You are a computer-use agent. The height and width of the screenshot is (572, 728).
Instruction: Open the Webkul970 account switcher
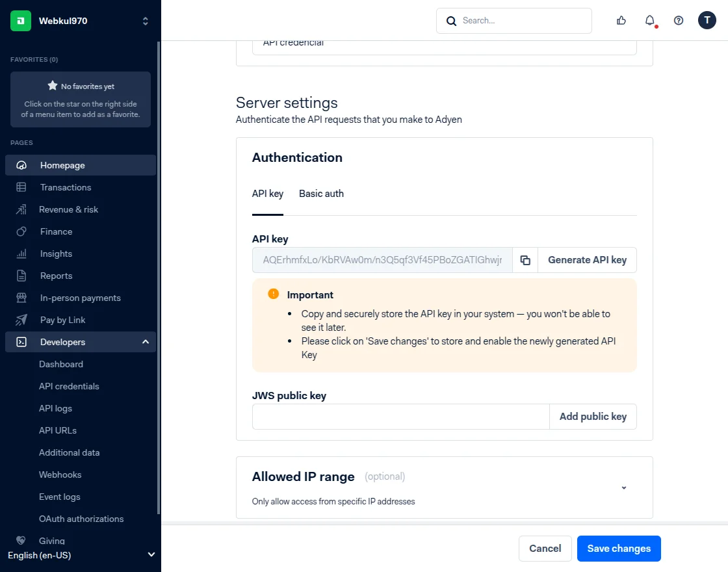[x=146, y=21]
